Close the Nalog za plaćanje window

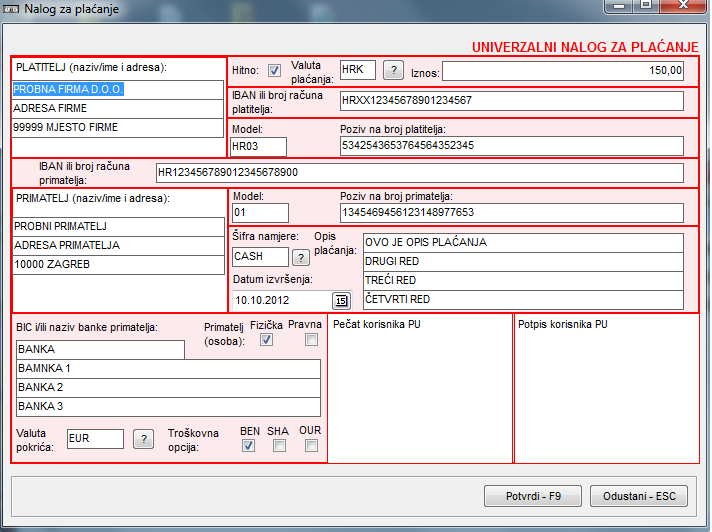[x=683, y=5]
